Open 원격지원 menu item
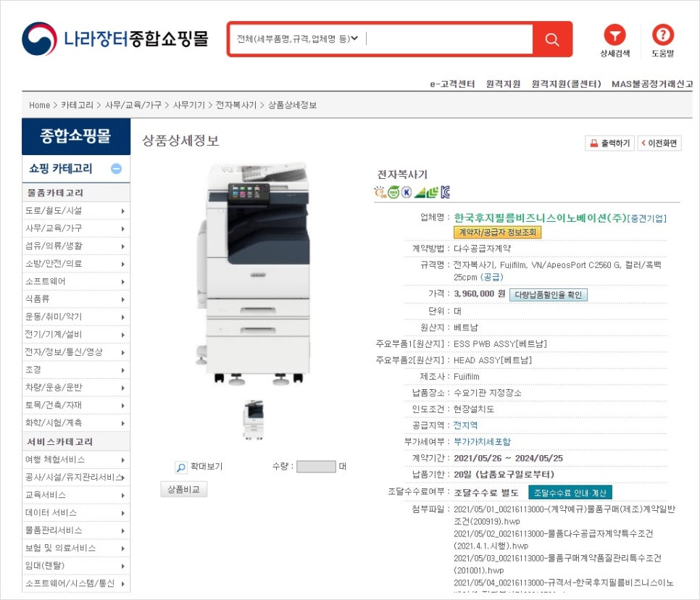The width and height of the screenshot is (700, 600). tap(503, 84)
